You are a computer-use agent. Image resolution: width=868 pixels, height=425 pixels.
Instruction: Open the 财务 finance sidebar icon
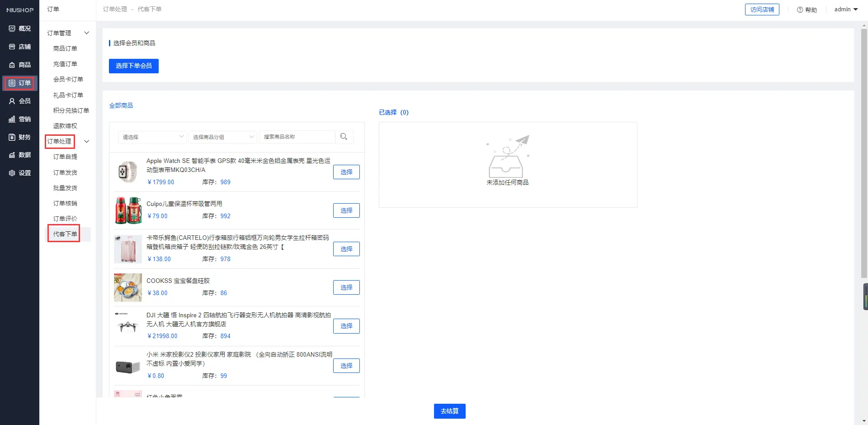click(x=12, y=137)
